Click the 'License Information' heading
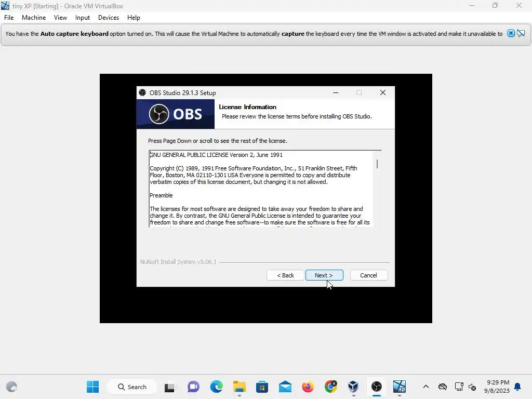The height and width of the screenshot is (399, 532). (248, 107)
